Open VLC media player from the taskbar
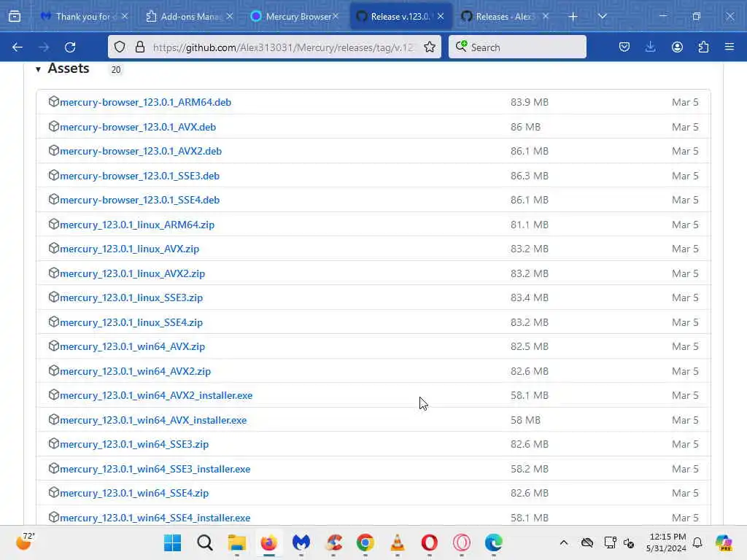747x560 pixels. pos(398,542)
